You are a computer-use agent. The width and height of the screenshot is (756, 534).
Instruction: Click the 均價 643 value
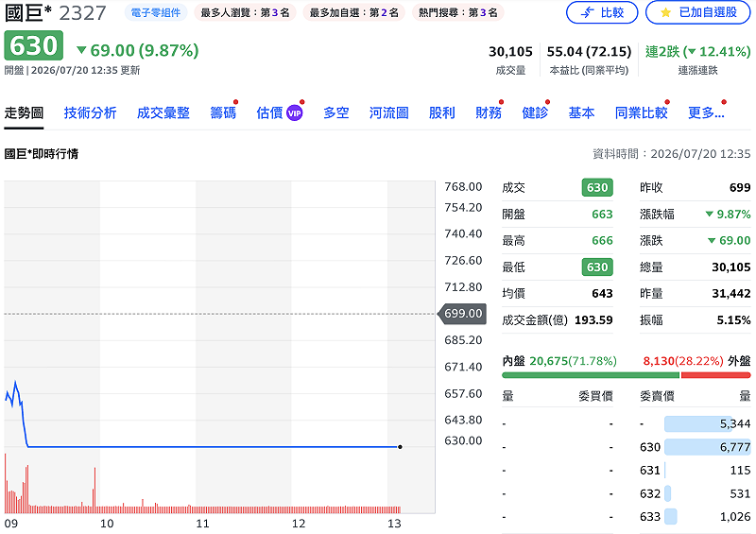(602, 293)
